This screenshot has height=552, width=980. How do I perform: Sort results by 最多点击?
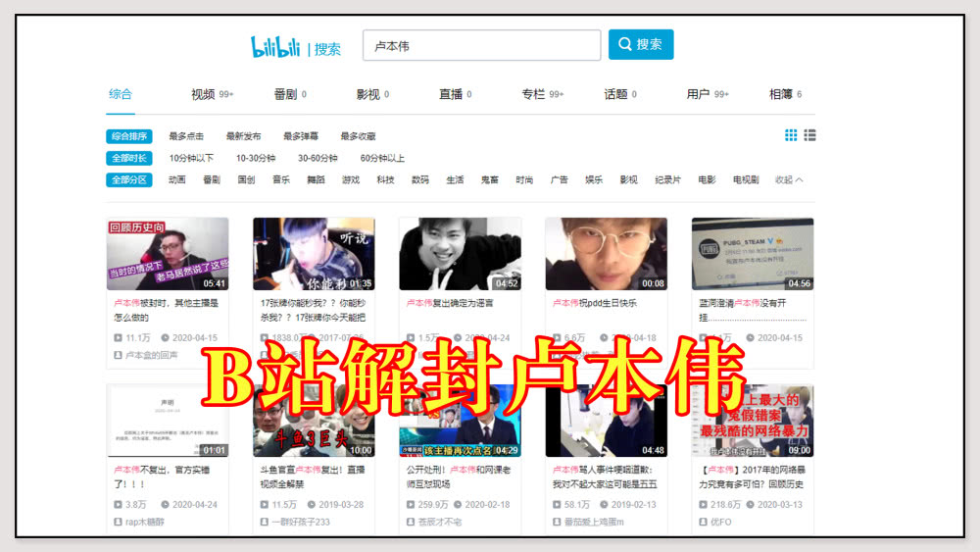186,136
